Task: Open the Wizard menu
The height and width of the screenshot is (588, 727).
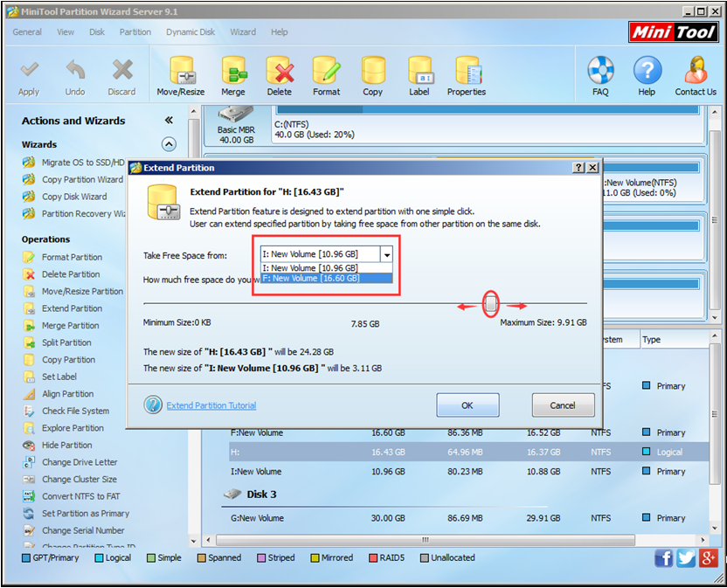Action: pos(243,32)
